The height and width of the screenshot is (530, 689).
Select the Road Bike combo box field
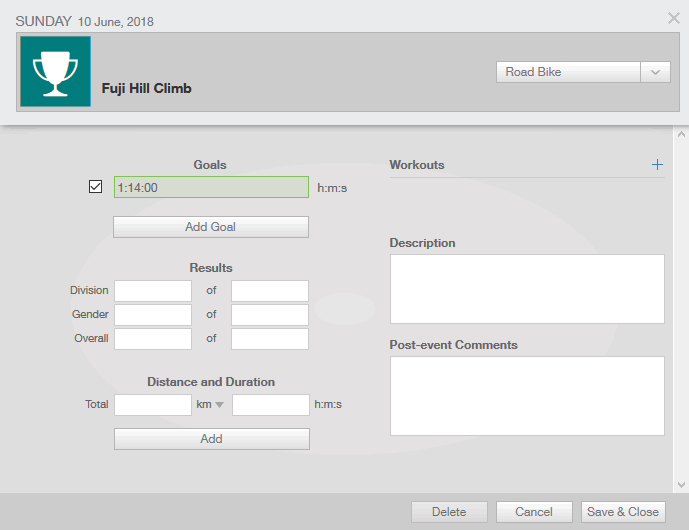(568, 72)
